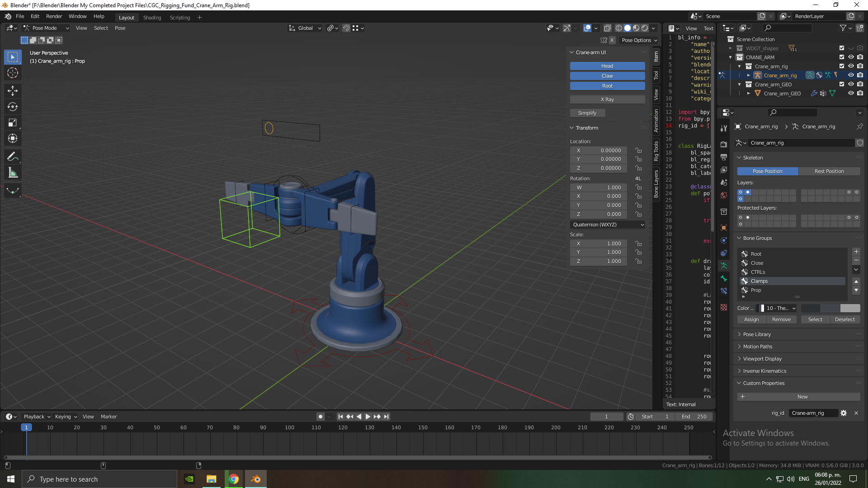Select the Rotate tool
868x488 pixels.
pyautogui.click(x=13, y=107)
